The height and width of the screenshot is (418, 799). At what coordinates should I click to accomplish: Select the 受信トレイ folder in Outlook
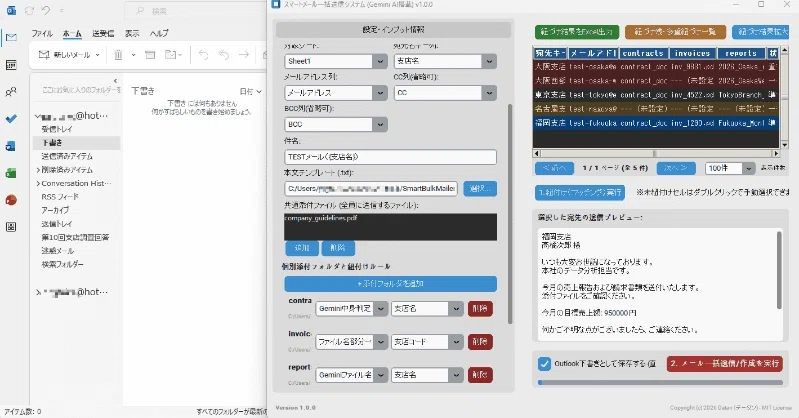coord(57,129)
